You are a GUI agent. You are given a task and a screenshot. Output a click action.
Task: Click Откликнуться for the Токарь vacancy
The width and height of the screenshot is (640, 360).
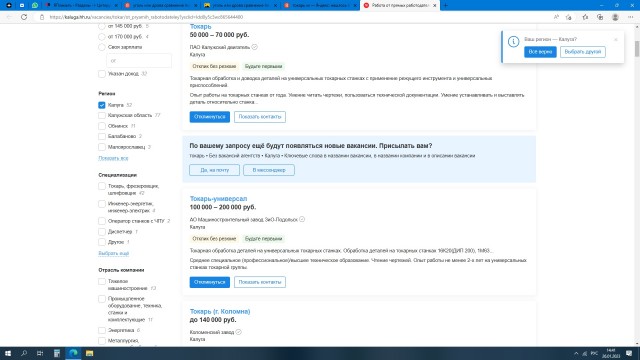(209, 117)
